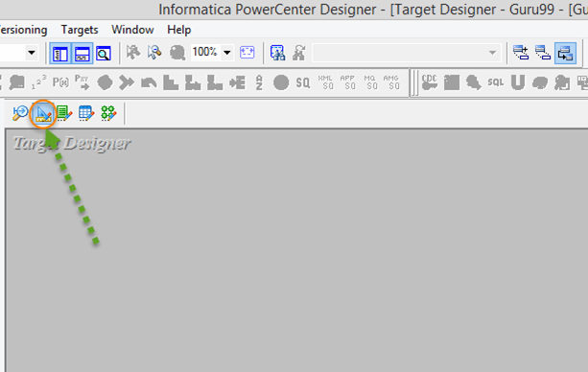Open the Mapping Designer tool
The width and height of the screenshot is (588, 372).
[x=108, y=113]
